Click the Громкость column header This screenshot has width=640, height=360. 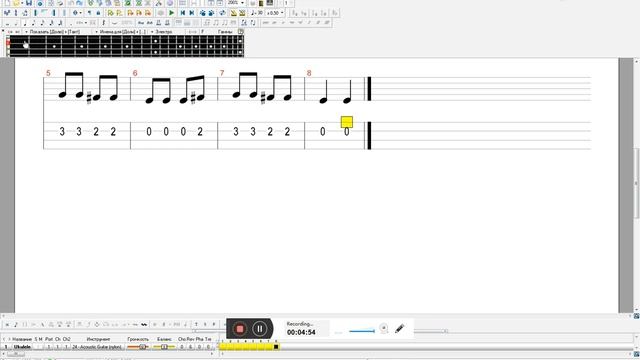(138, 339)
